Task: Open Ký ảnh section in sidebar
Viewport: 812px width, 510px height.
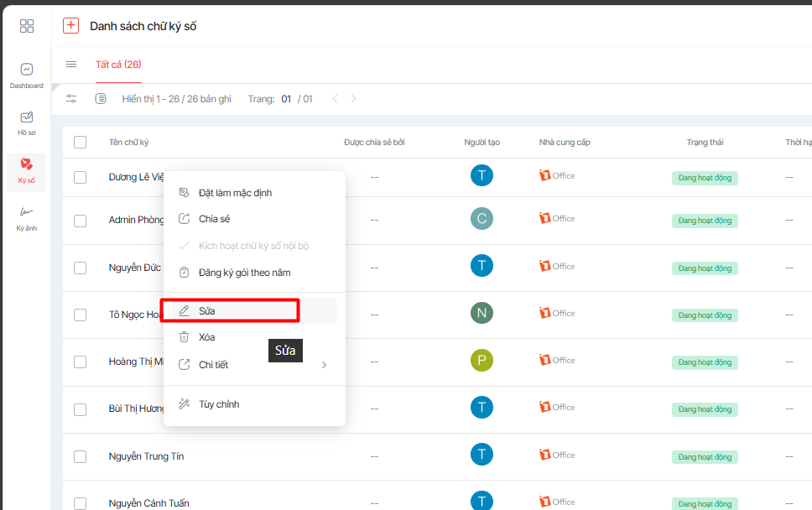Action: tap(27, 218)
